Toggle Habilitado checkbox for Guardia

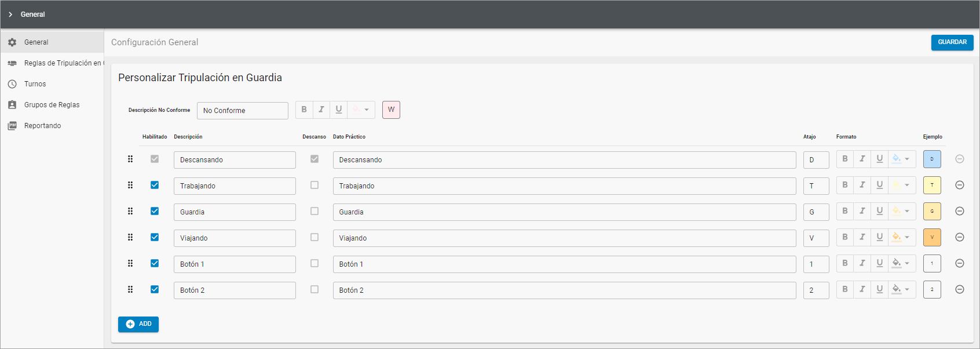pyautogui.click(x=155, y=211)
